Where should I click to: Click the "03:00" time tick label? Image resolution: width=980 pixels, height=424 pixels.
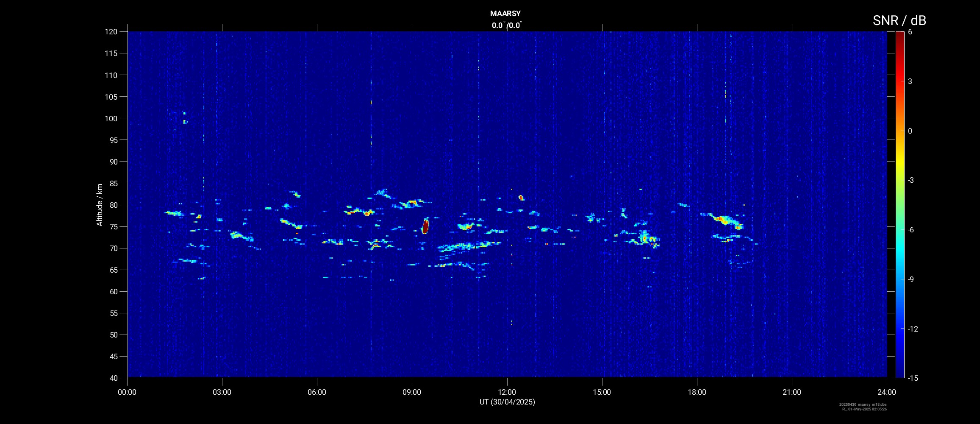pyautogui.click(x=222, y=392)
